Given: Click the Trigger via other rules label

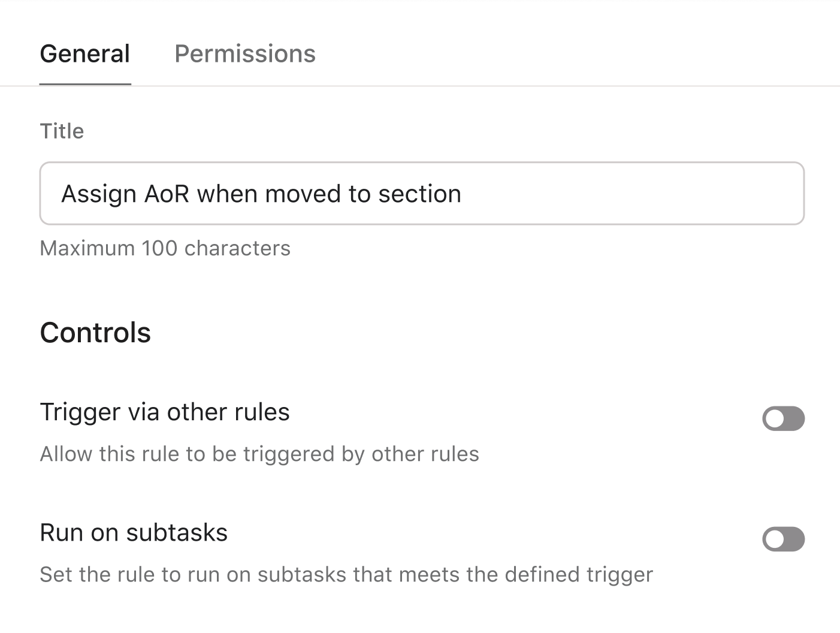Looking at the screenshot, I should [x=165, y=412].
